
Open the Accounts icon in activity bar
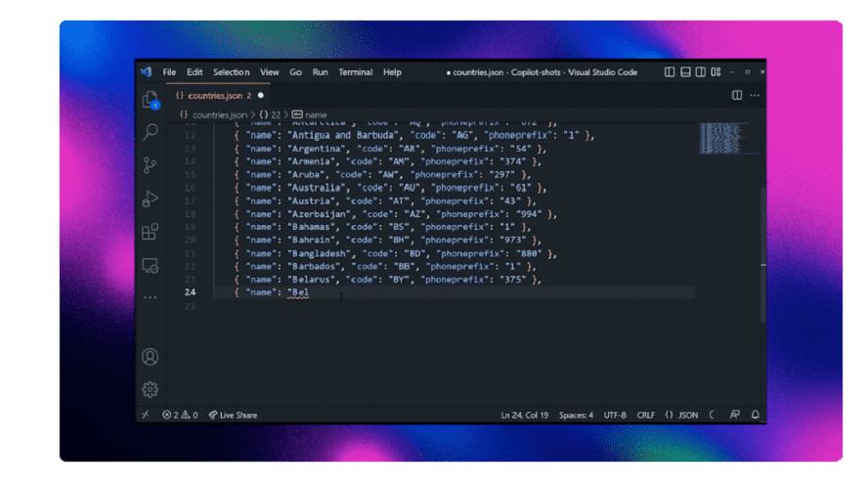[x=150, y=357]
